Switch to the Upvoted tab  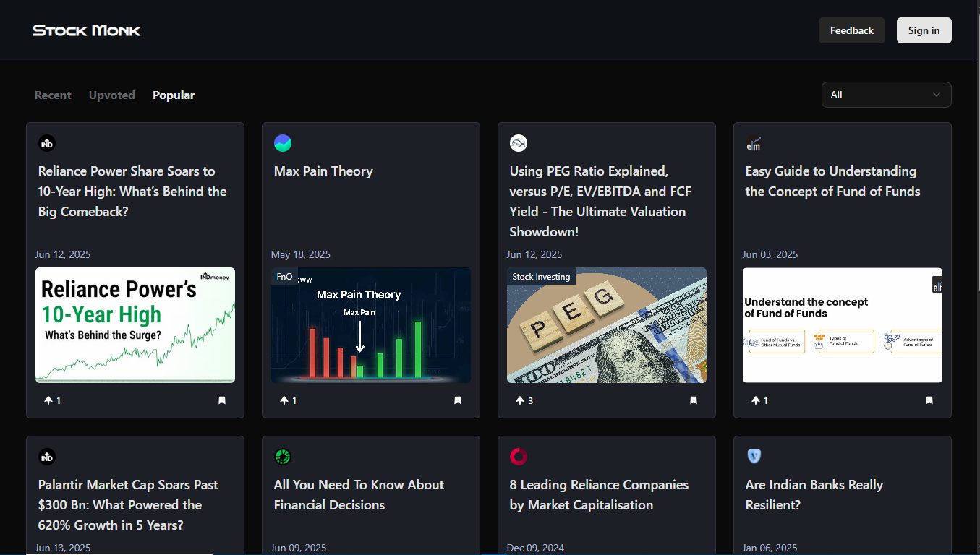[112, 95]
